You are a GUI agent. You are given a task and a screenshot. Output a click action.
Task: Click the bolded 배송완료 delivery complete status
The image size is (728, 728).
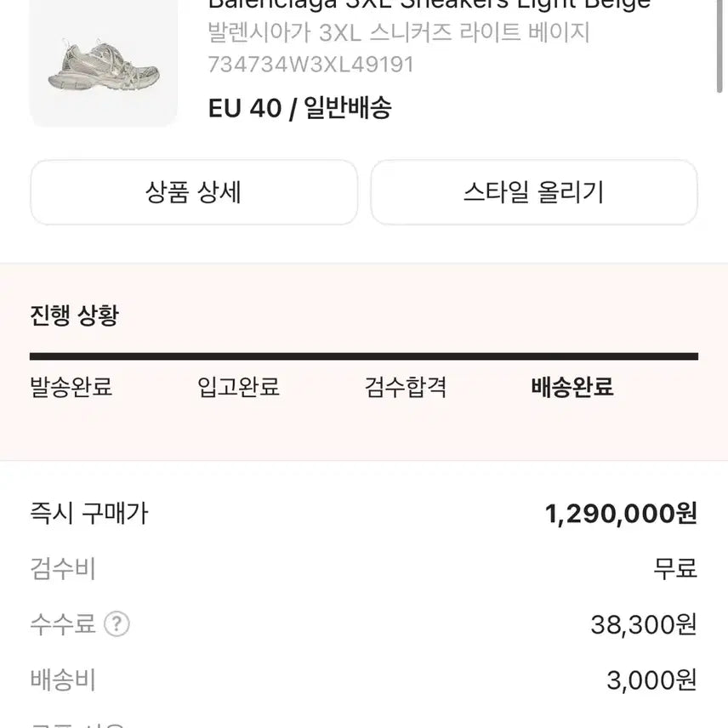tap(573, 387)
